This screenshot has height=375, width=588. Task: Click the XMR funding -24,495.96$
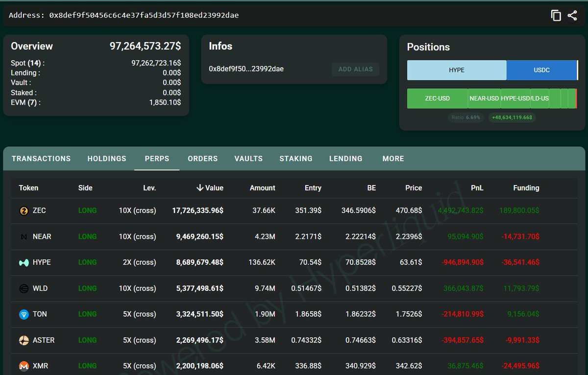coord(520,366)
